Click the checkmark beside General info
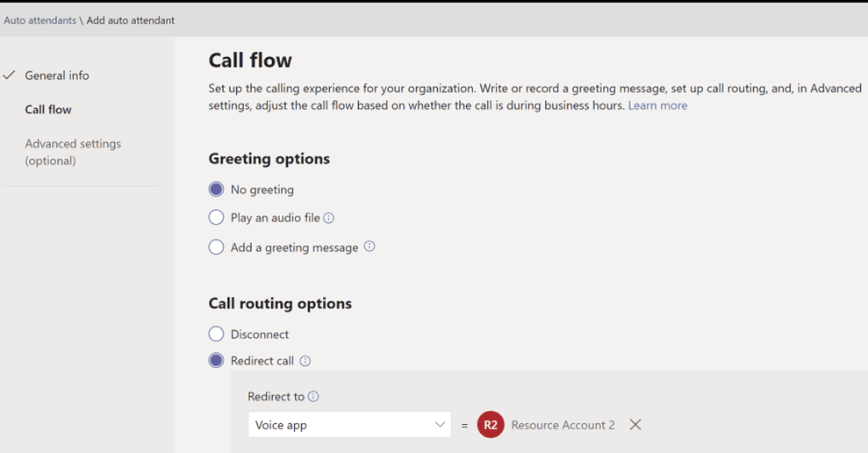 (9, 75)
